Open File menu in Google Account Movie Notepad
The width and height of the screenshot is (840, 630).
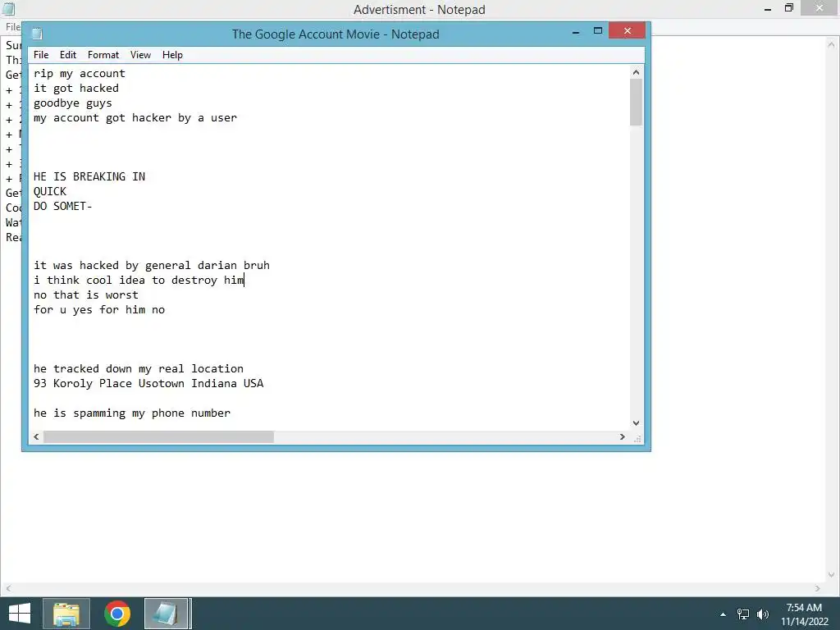click(x=41, y=55)
